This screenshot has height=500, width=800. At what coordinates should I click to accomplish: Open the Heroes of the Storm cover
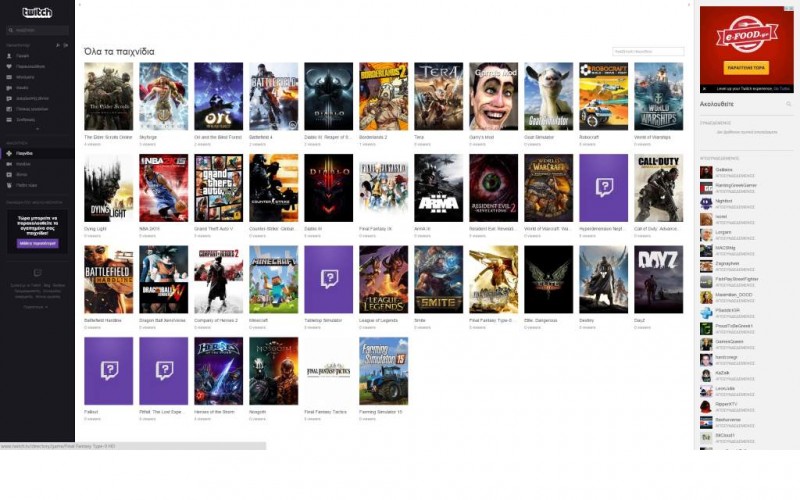pos(218,371)
